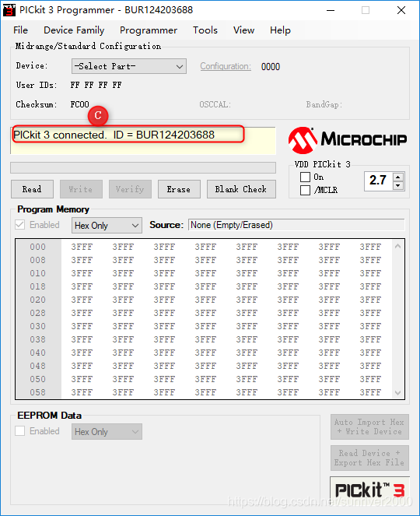Click the Source field None (Empty/Erased)
Image resolution: width=420 pixels, height=516 pixels.
click(296, 225)
